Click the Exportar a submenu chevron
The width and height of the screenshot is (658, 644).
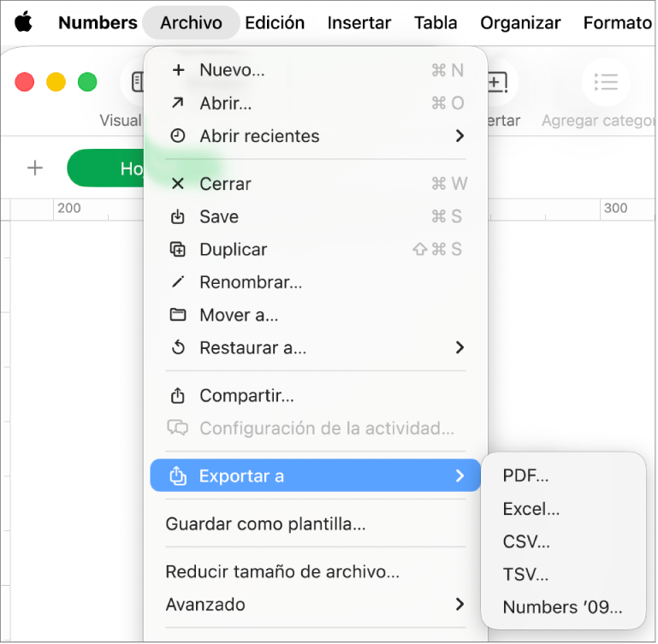[460, 476]
